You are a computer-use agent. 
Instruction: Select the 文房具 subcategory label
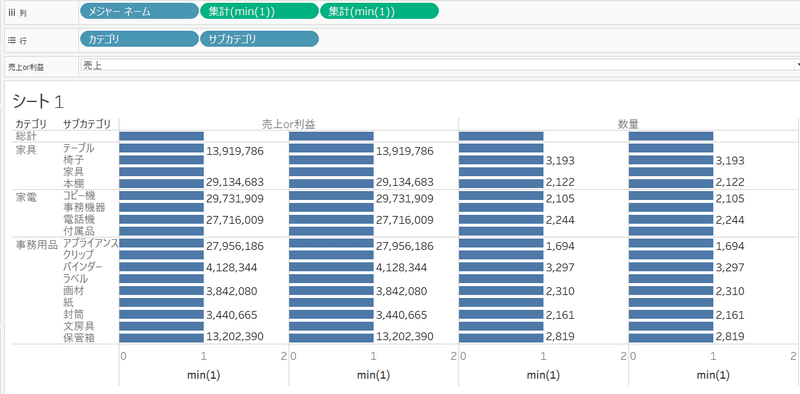point(79,326)
